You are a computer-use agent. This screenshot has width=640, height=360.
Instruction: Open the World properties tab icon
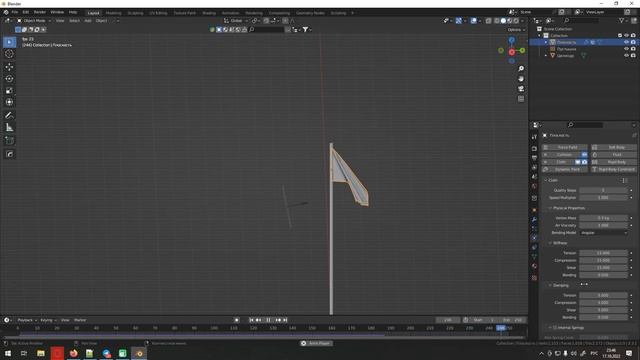534,186
